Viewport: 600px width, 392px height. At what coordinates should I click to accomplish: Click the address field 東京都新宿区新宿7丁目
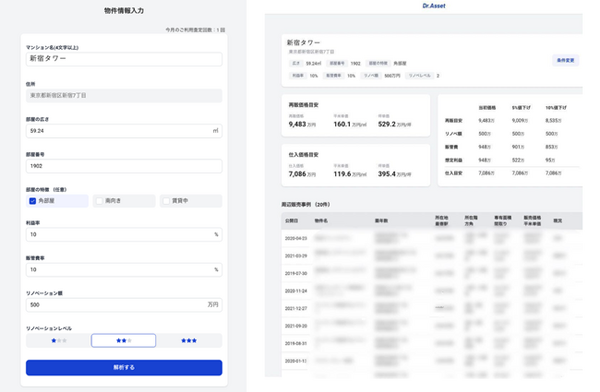[124, 95]
